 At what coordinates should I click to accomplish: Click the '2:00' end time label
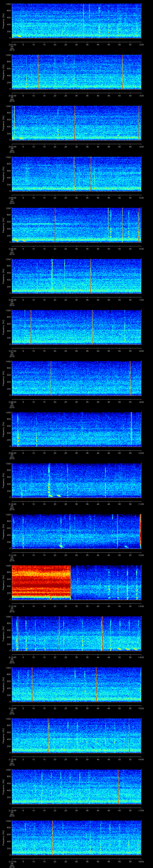141,44
